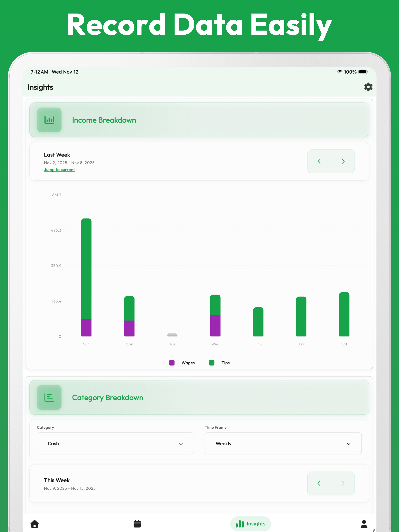
Task: Click the Weekly dropdown chevron arrow
Action: coord(349,444)
